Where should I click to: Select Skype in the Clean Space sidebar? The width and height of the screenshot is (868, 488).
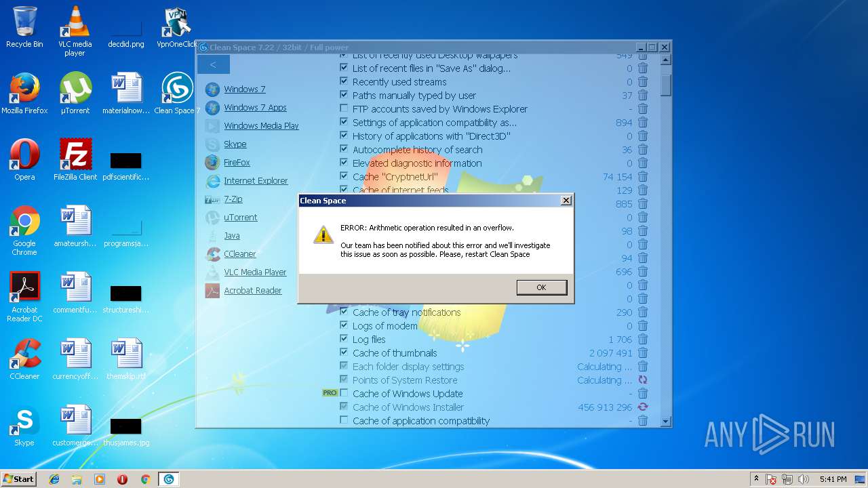tap(235, 144)
